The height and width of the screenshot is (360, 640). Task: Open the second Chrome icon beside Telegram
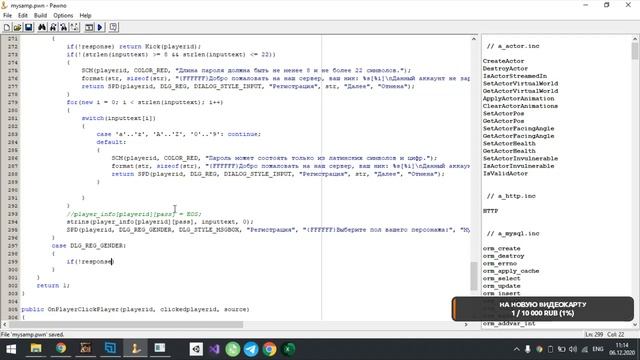269,349
